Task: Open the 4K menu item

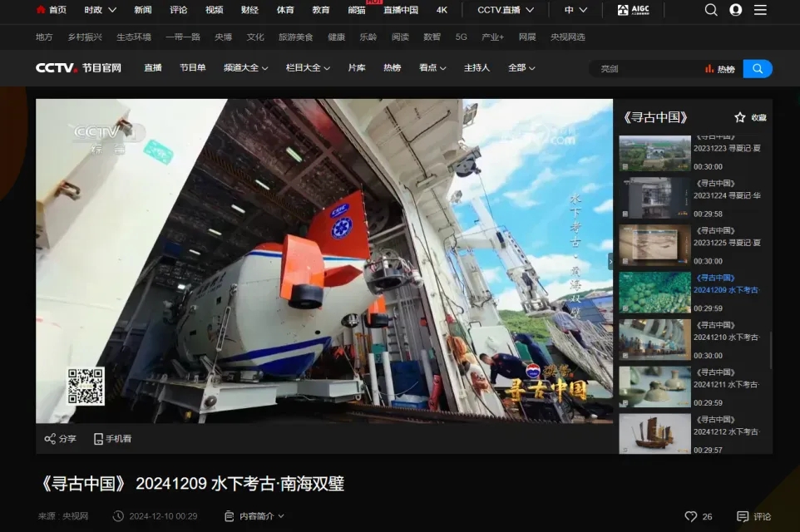Action: pos(442,10)
